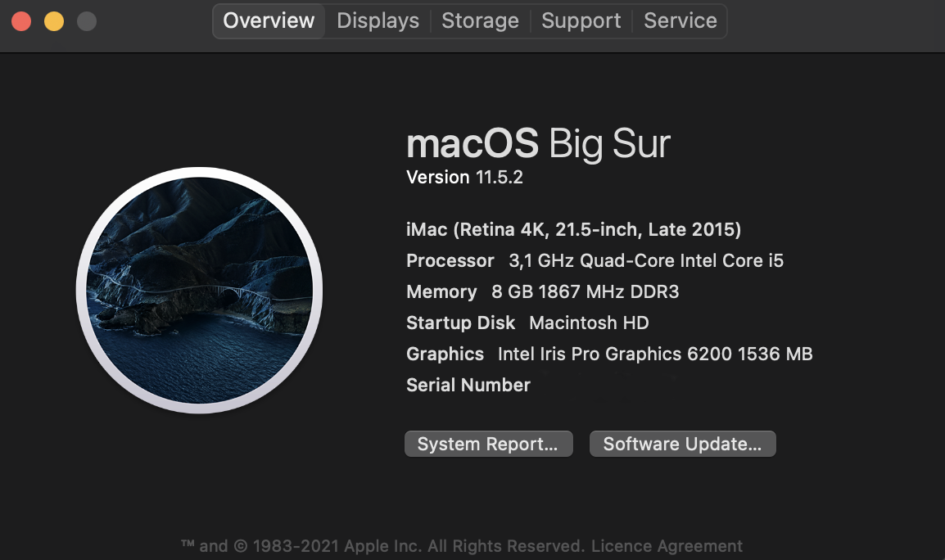Viewport: 945px width, 560px height.
Task: Select the iMac Retina 4K model line
Action: coord(573,229)
